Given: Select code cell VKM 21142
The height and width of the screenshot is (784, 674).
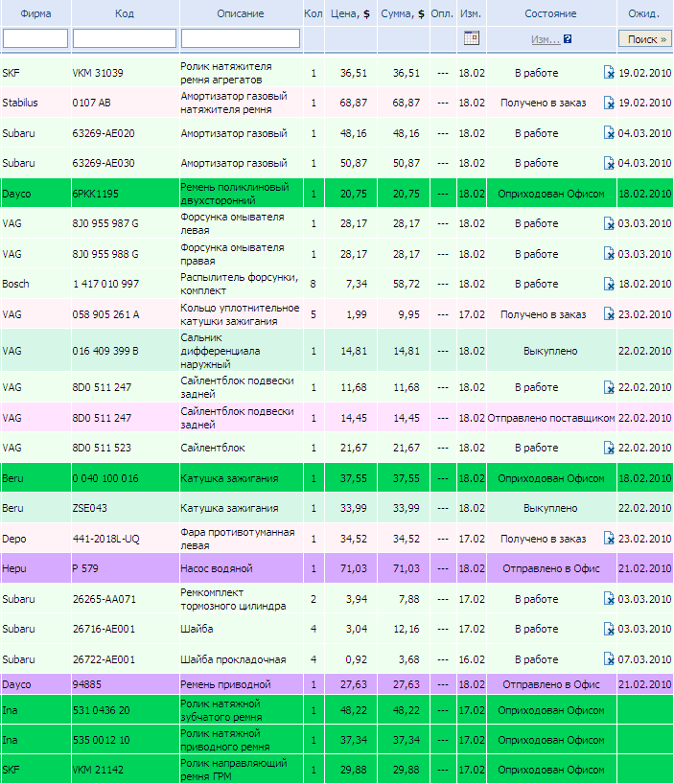Looking at the screenshot, I should (x=98, y=770).
